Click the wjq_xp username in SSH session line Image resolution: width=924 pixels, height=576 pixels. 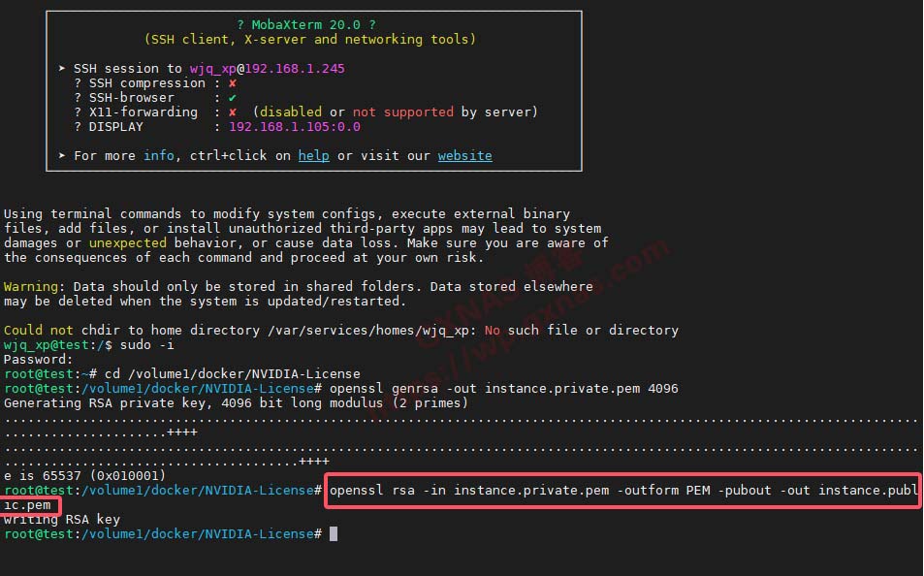coord(212,69)
